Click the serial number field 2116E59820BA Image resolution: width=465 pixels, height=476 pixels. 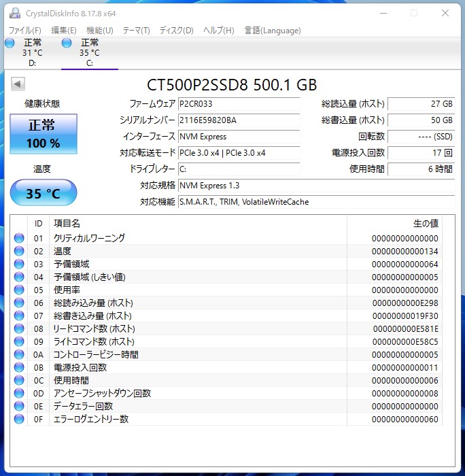tap(239, 120)
